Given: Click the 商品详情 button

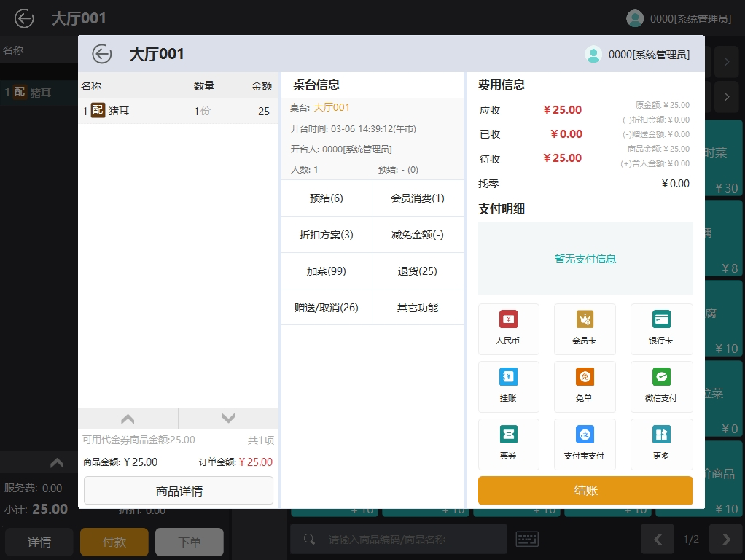Looking at the screenshot, I should click(179, 491).
